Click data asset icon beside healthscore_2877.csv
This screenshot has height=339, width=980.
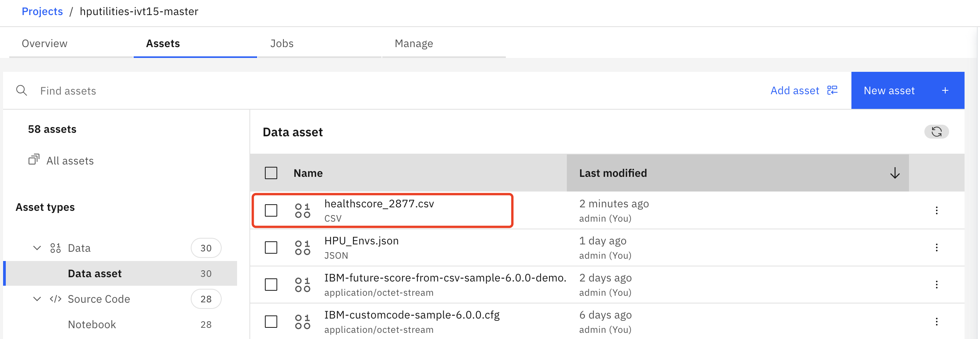(303, 210)
